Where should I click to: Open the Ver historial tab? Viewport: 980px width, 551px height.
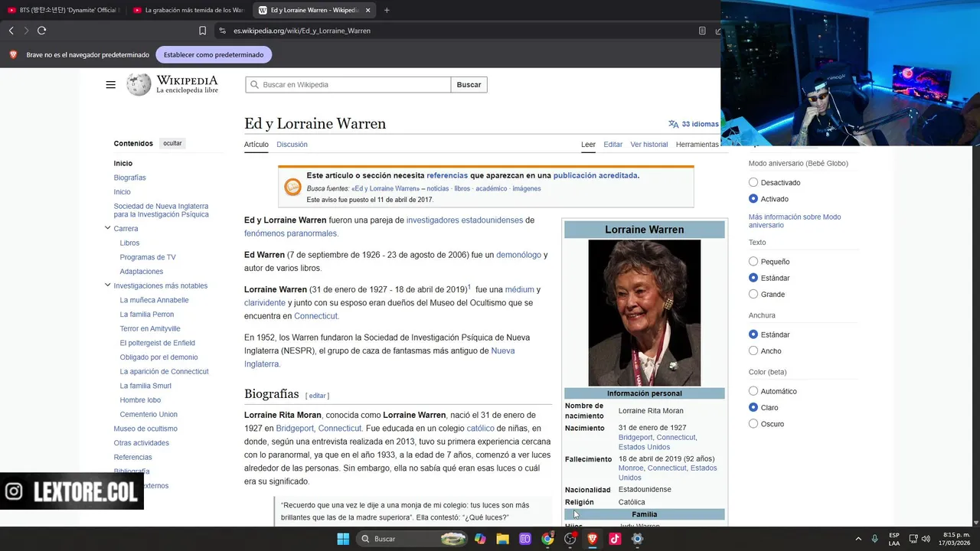[649, 144]
